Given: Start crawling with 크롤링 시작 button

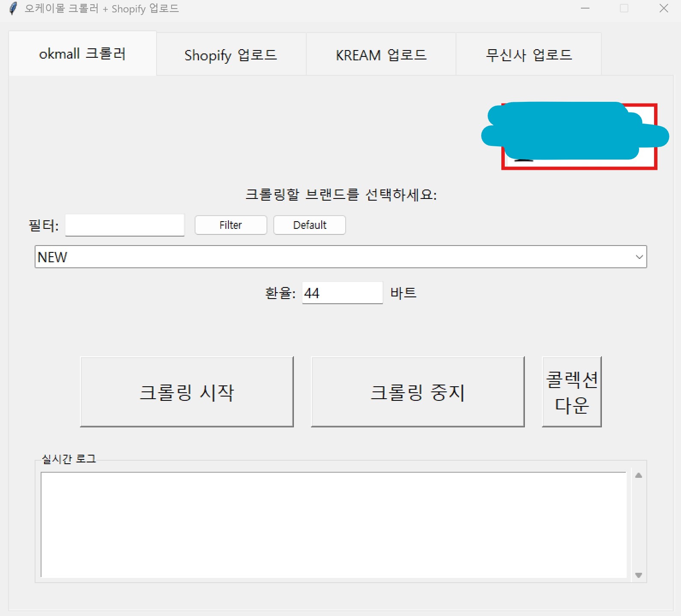Looking at the screenshot, I should point(187,392).
